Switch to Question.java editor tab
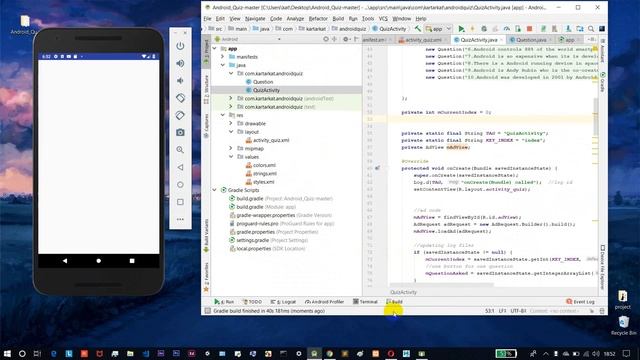 (x=531, y=40)
